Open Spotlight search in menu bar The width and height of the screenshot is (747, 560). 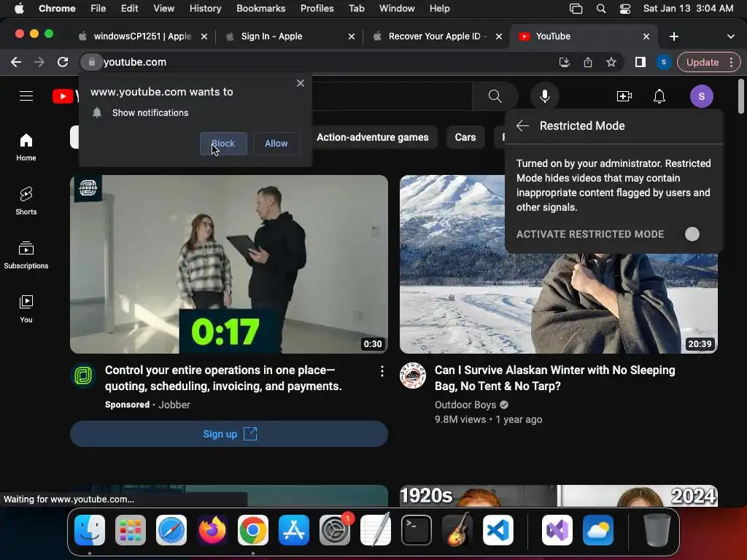tap(601, 9)
